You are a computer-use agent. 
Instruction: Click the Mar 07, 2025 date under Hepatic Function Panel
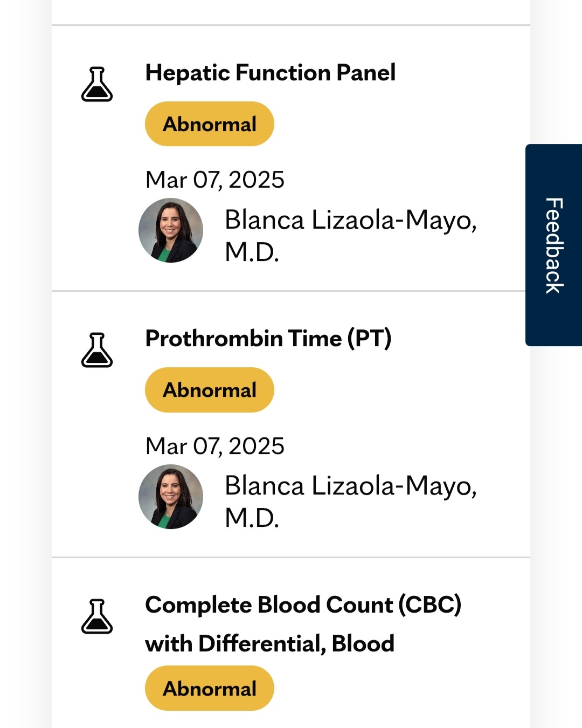[x=215, y=180]
